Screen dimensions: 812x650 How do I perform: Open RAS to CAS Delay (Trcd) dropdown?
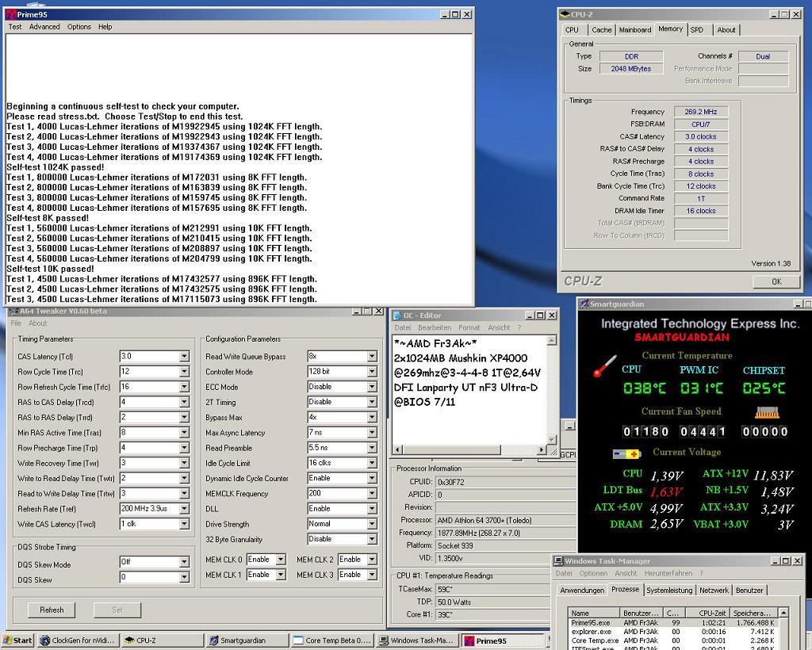pos(184,402)
